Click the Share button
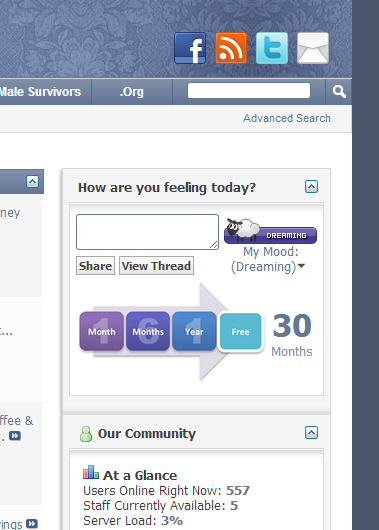Viewport: 379px width, 530px height. [95, 266]
